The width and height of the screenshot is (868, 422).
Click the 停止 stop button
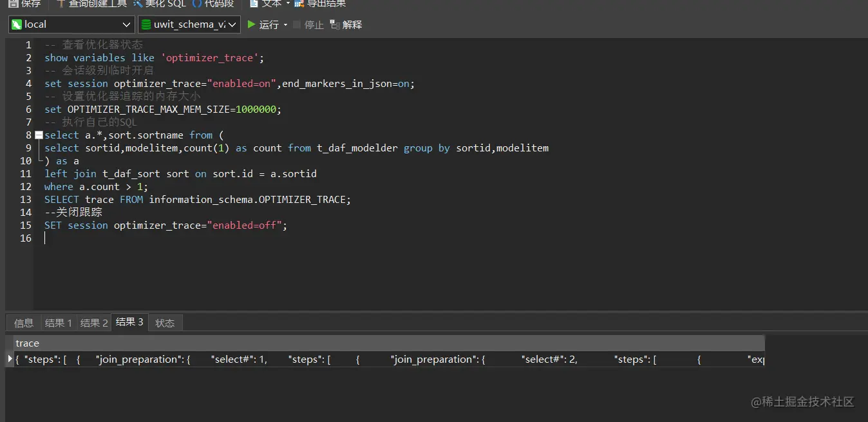[308, 24]
